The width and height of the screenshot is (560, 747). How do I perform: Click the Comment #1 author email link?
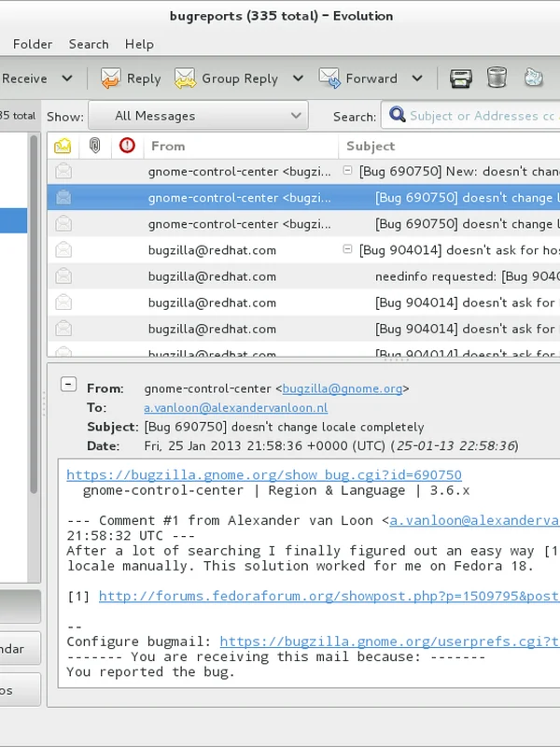pyautogui.click(x=475, y=521)
